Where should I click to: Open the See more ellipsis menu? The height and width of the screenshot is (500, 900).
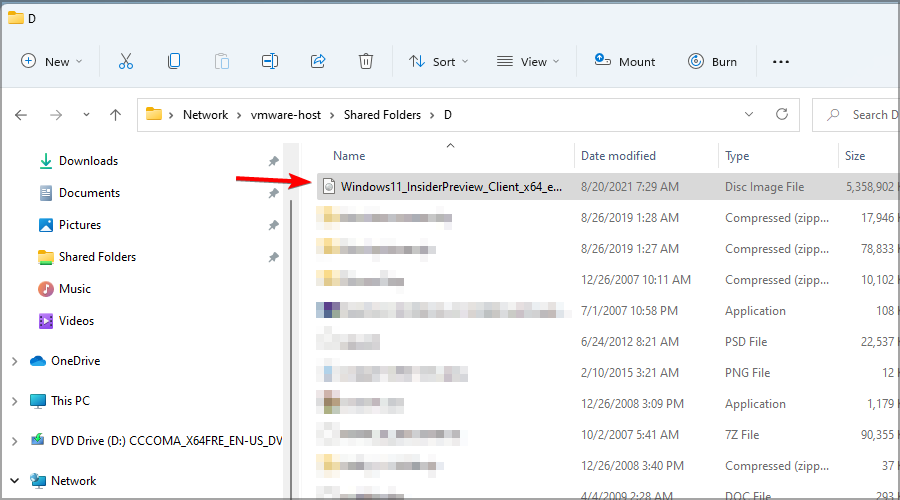click(781, 61)
